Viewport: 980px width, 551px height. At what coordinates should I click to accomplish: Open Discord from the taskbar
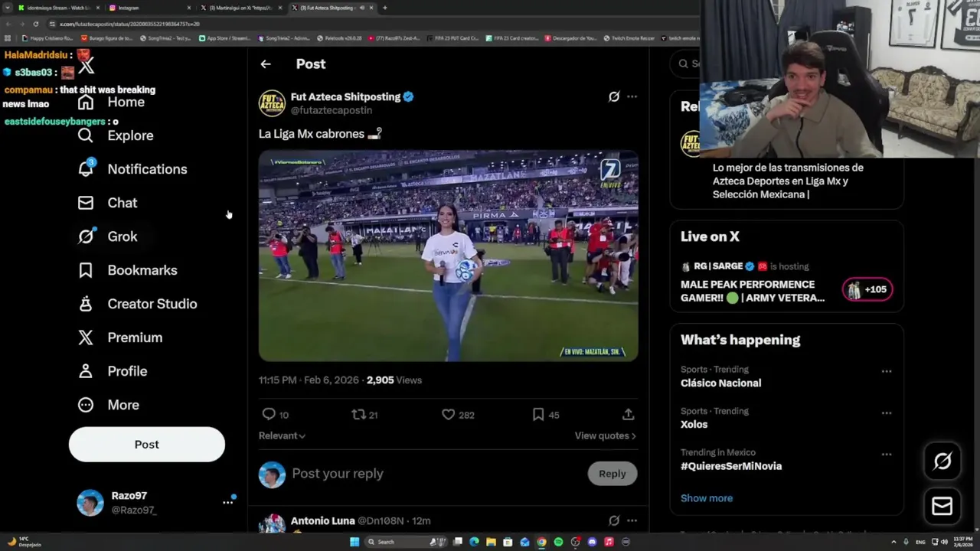coord(592,542)
